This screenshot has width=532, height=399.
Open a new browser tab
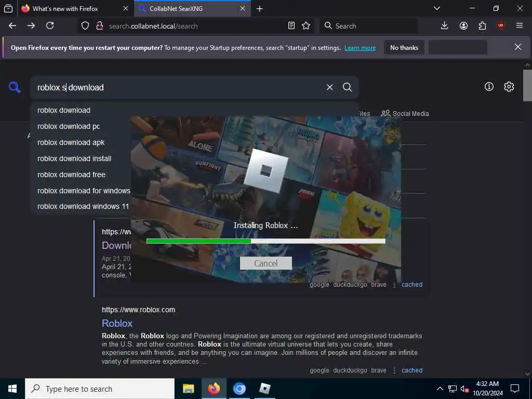point(260,8)
